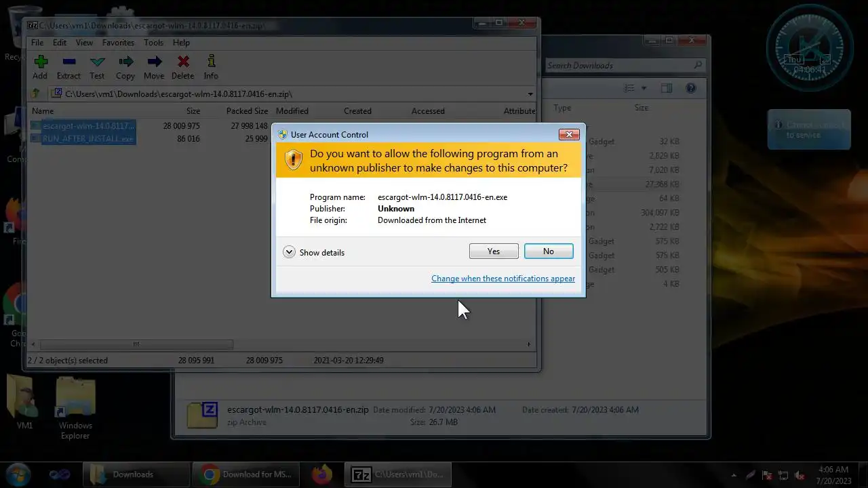The width and height of the screenshot is (868, 488).
Task: Click the zip archive icon in Explorer details pane
Action: (202, 415)
